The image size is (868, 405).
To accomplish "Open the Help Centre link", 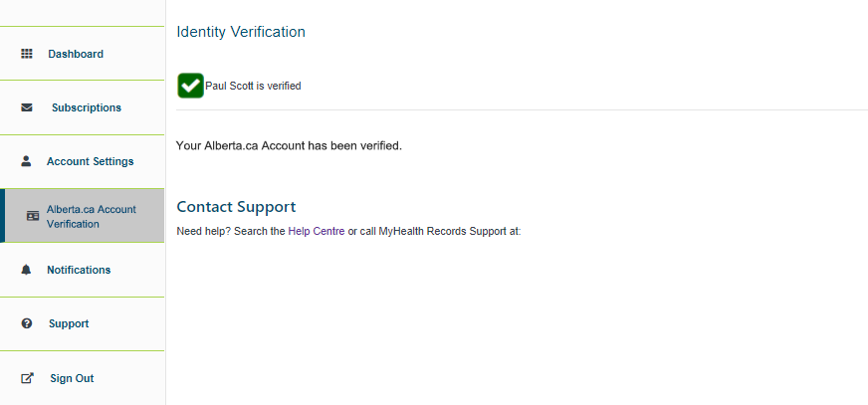I will coord(316,231).
